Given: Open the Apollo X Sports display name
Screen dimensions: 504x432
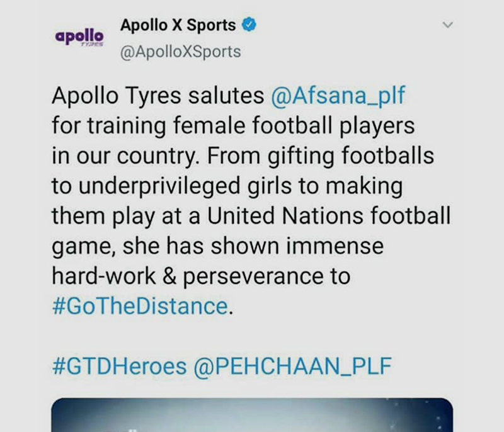Looking at the screenshot, I should point(178,25).
